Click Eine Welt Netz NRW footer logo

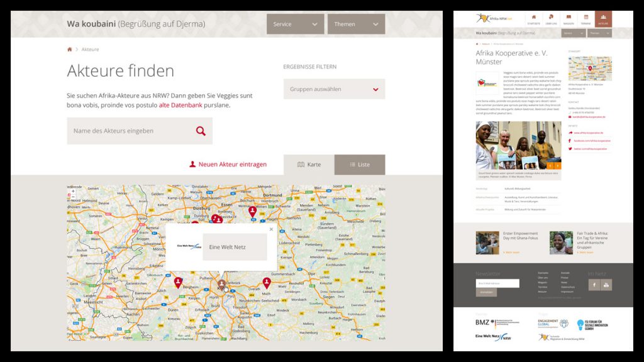pos(493,337)
